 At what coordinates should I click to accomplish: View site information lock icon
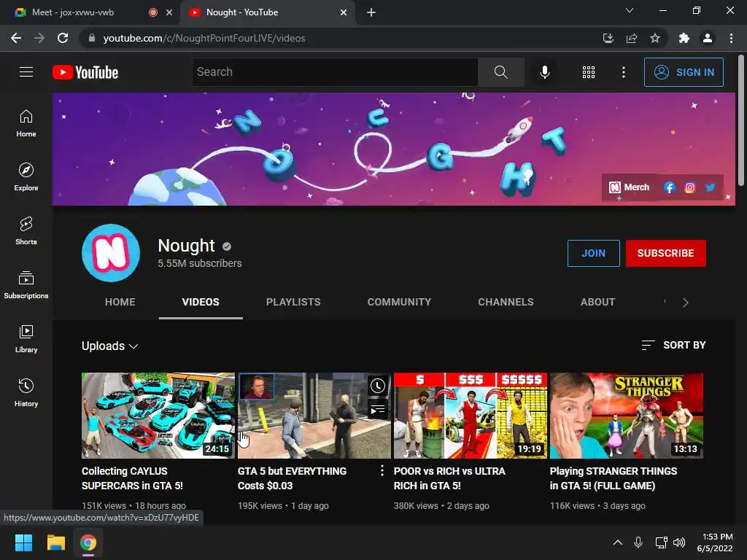click(92, 38)
